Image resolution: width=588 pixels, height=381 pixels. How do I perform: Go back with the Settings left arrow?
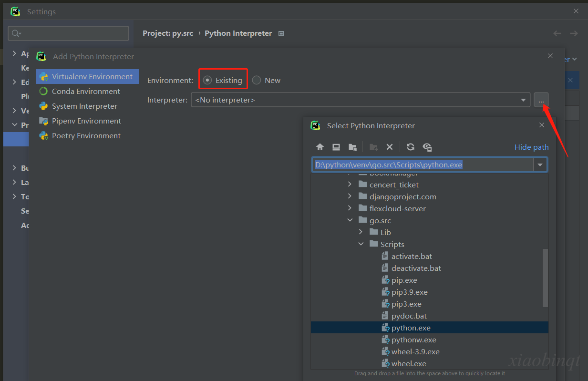pos(557,33)
